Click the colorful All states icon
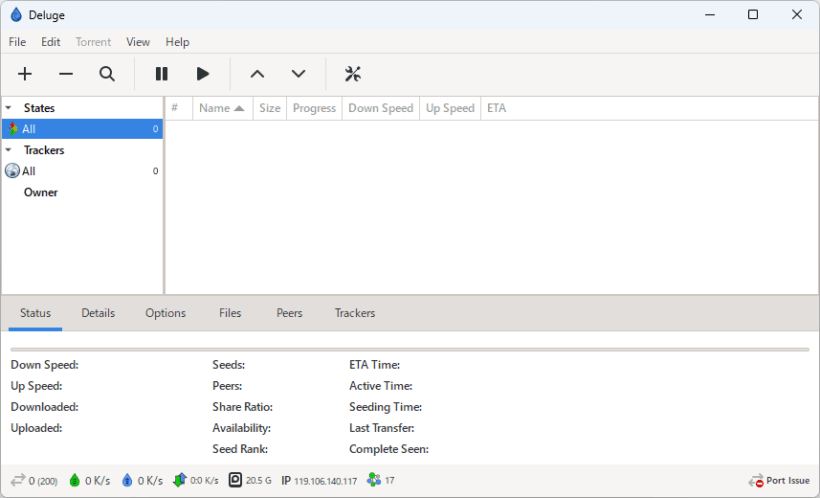Viewport: 820px width, 498px height. [13, 129]
